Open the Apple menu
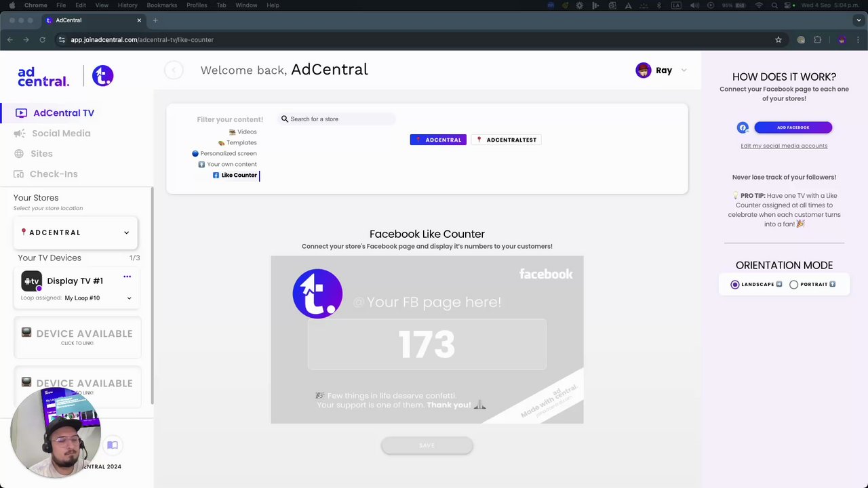The image size is (868, 488). (12, 5)
